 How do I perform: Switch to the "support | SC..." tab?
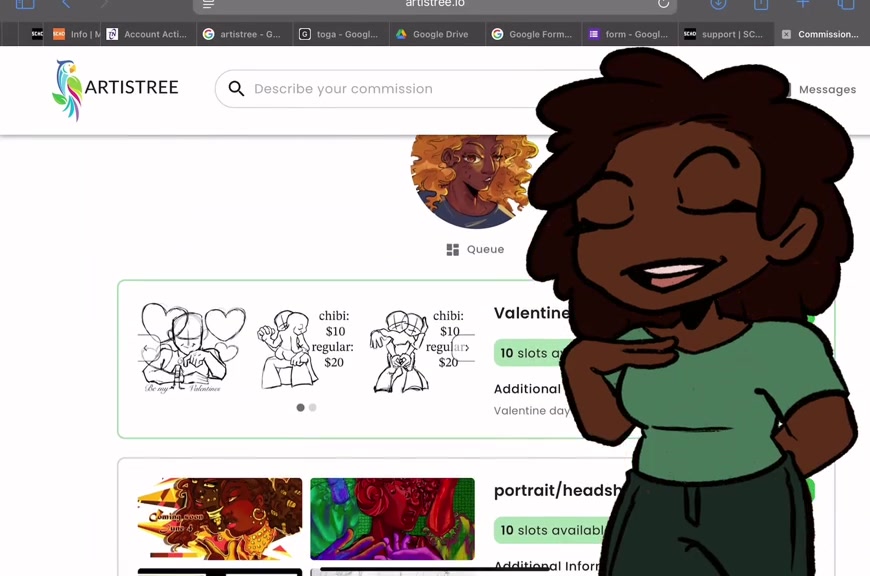[726, 34]
